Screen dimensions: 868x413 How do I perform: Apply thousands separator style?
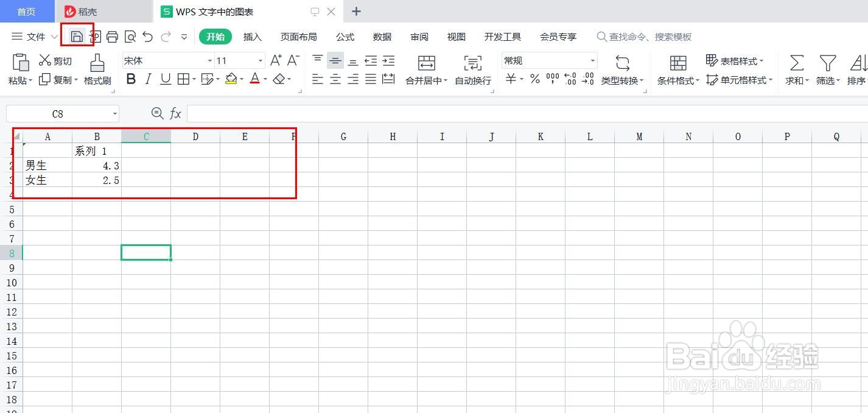[552, 79]
